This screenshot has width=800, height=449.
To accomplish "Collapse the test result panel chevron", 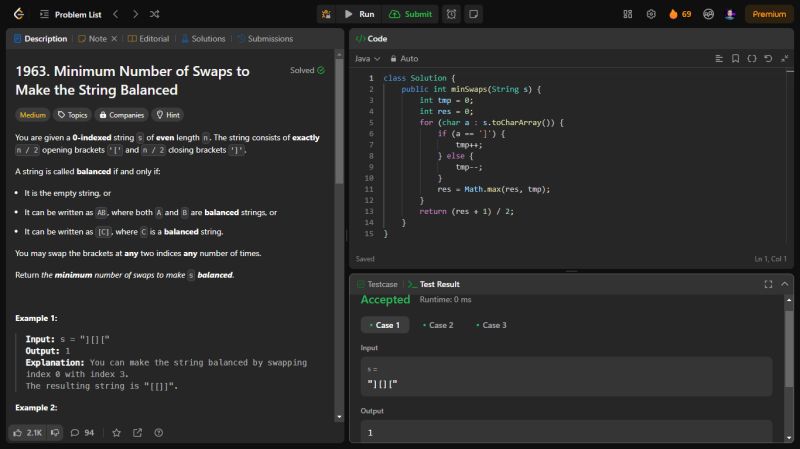I will [785, 284].
